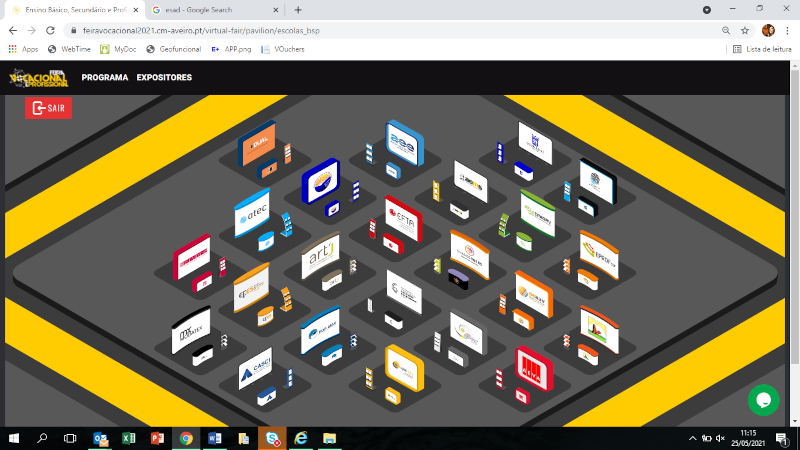The width and height of the screenshot is (800, 450).
Task: Open the MyDoc bookmark
Action: click(x=118, y=49)
